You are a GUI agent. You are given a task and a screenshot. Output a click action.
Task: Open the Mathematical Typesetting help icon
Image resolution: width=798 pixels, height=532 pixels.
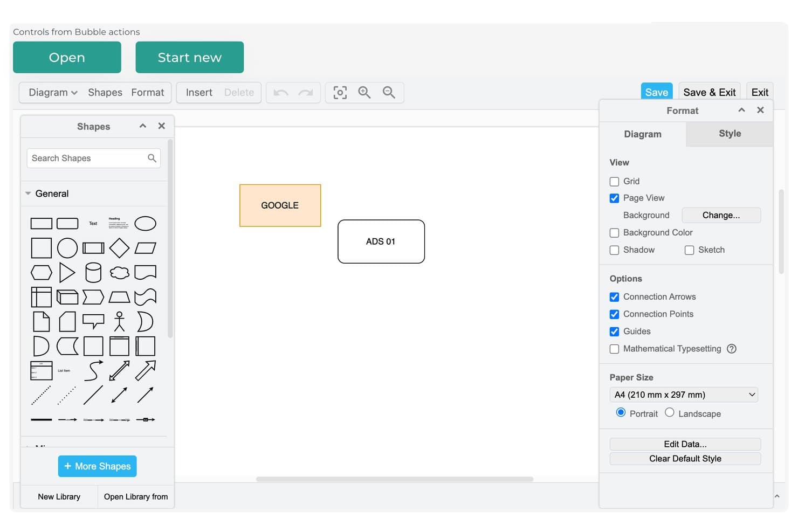(732, 349)
